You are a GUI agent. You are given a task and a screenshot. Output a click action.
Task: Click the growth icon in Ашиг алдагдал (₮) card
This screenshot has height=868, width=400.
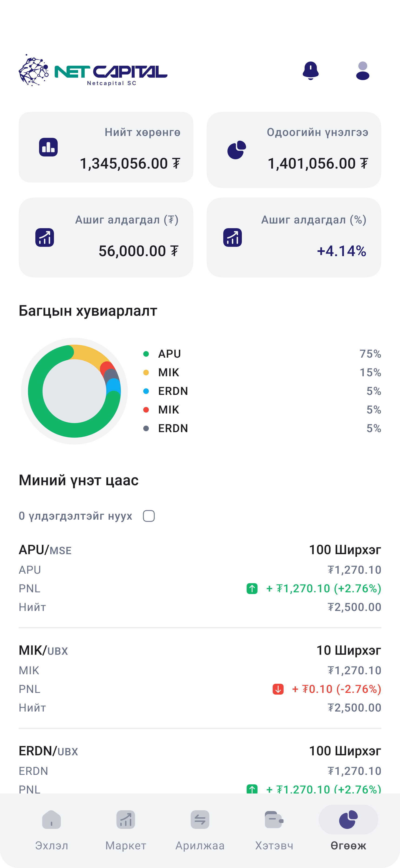point(44,237)
